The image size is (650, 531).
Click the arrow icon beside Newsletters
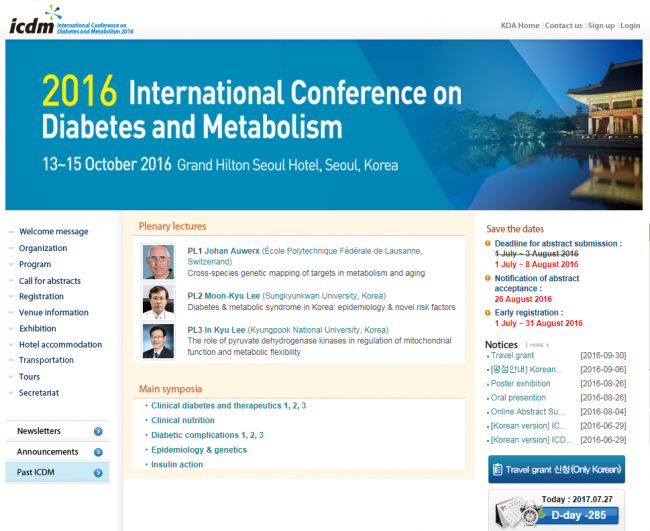[98, 432]
